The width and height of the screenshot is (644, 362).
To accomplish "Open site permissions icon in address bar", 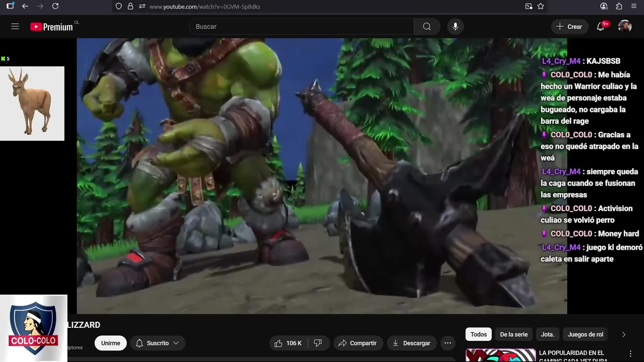I will tap(142, 6).
